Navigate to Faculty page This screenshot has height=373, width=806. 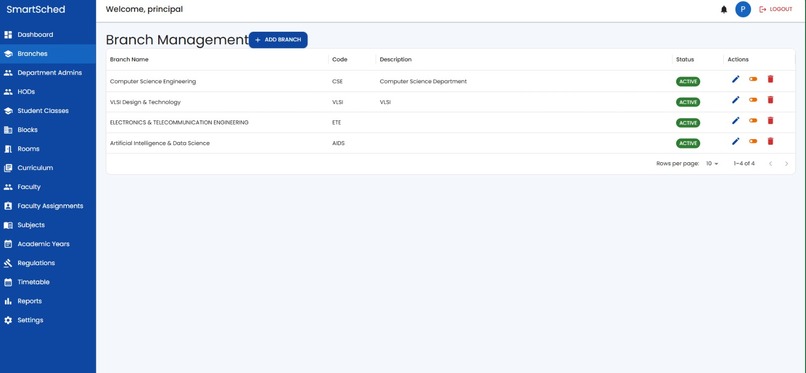click(x=48, y=187)
